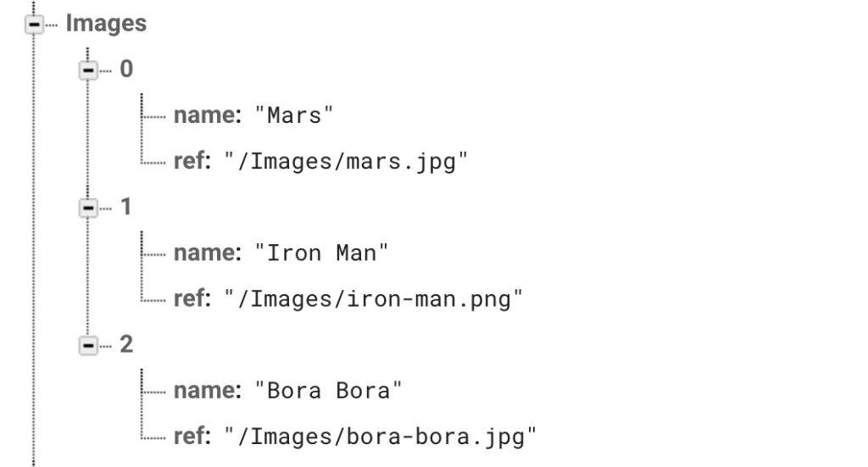Collapse the Images root node
Image resolution: width=868 pixels, height=467 pixels.
34,25
